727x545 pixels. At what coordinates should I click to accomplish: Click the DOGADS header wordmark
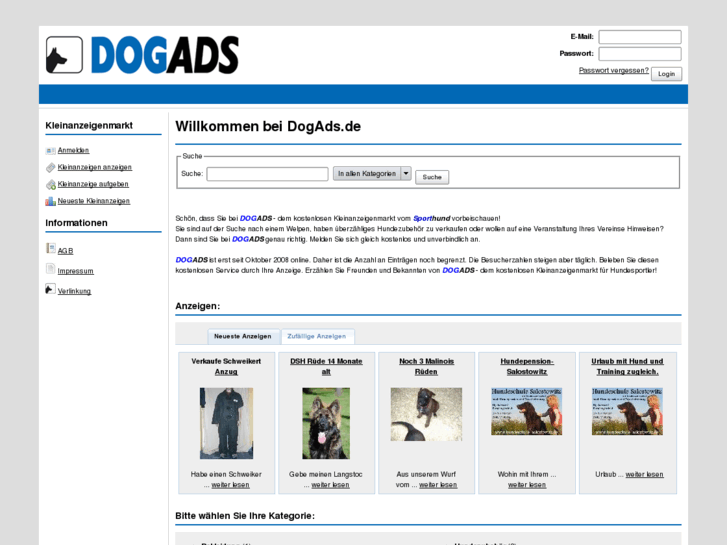click(165, 55)
